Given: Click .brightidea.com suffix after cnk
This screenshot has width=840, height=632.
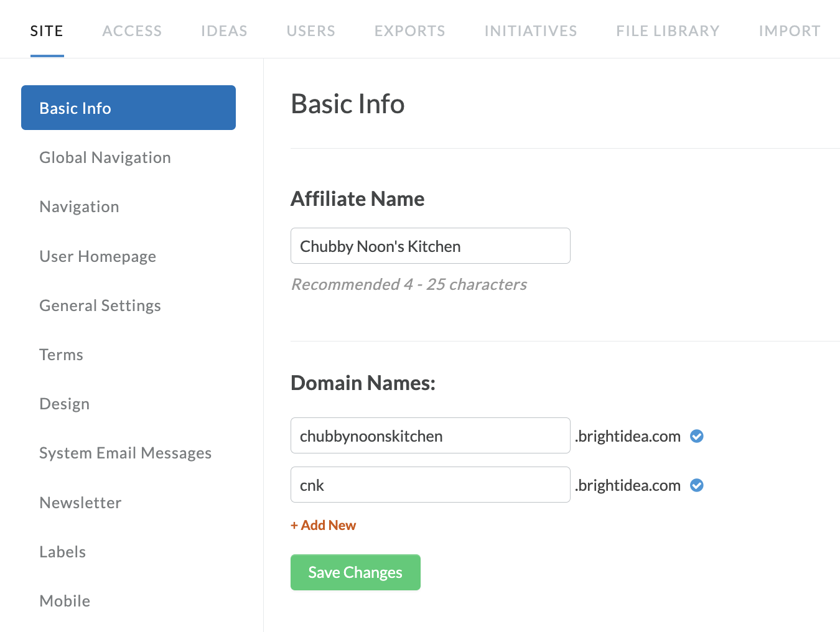Looking at the screenshot, I should pyautogui.click(x=627, y=485).
